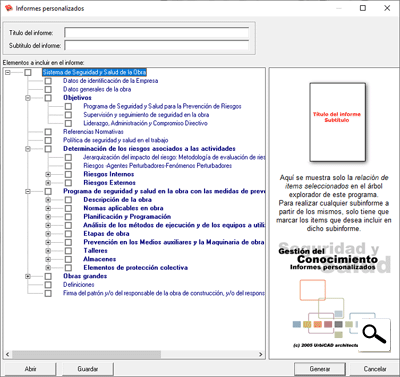Collapse the Objetivos node
The height and width of the screenshot is (377, 400).
[x=28, y=98]
